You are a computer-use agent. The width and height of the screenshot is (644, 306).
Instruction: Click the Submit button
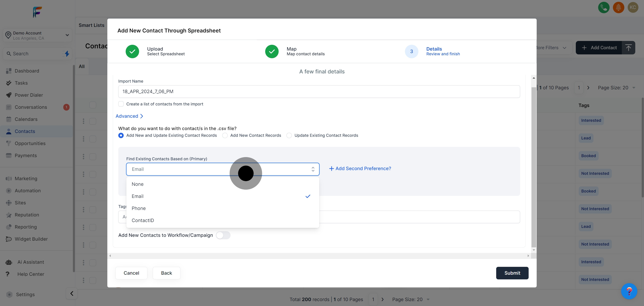pos(512,273)
